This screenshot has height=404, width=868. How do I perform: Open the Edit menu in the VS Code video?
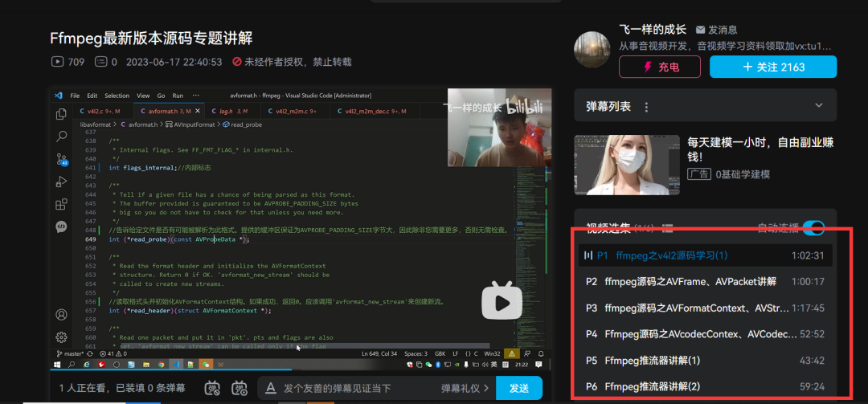point(92,96)
